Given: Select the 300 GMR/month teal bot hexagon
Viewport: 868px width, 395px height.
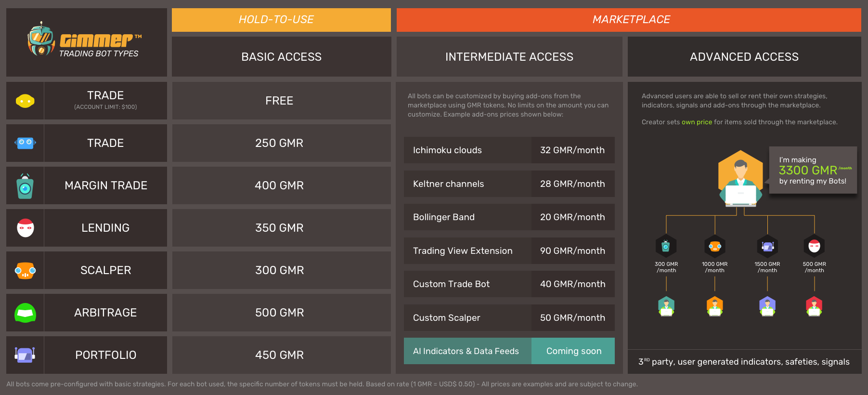Looking at the screenshot, I should pos(666,246).
